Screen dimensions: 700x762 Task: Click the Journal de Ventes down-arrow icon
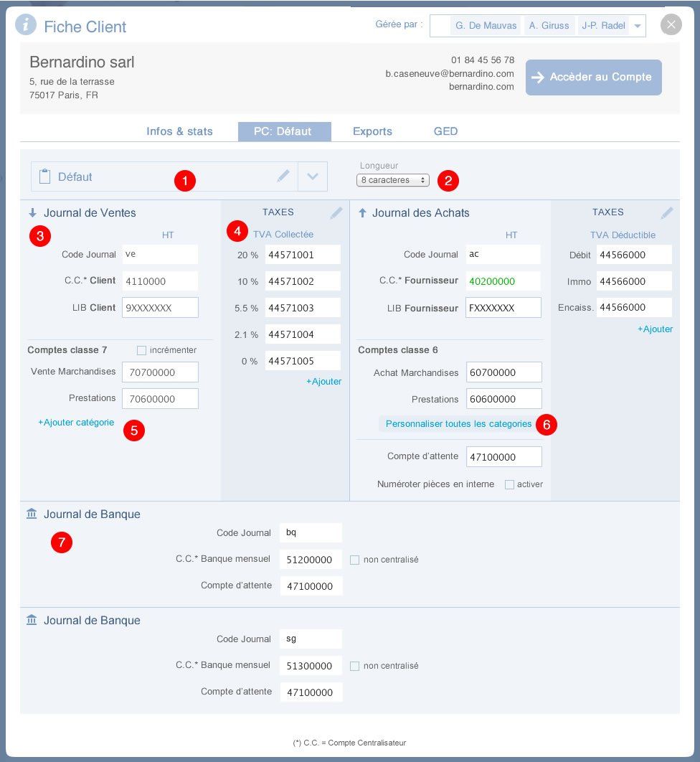pyautogui.click(x=32, y=212)
